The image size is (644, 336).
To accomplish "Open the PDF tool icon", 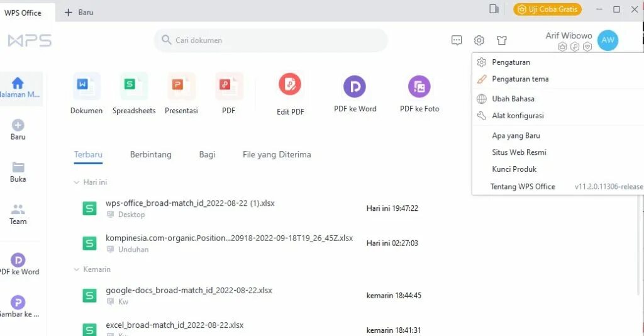I will pos(229,86).
